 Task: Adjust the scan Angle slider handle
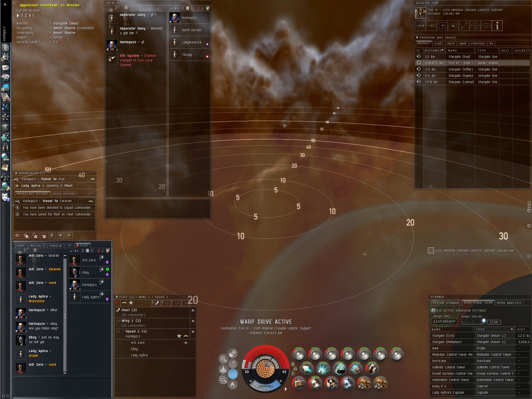coord(484,321)
